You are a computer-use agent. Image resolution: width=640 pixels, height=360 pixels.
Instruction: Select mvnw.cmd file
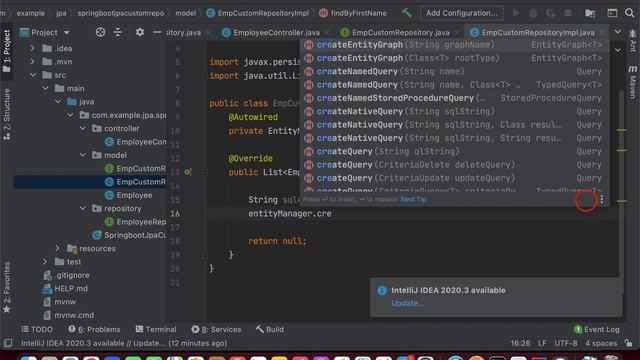(69, 315)
